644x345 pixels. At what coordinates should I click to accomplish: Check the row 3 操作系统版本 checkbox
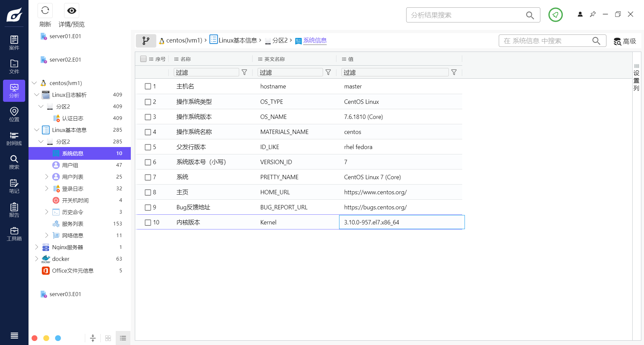pos(148,117)
